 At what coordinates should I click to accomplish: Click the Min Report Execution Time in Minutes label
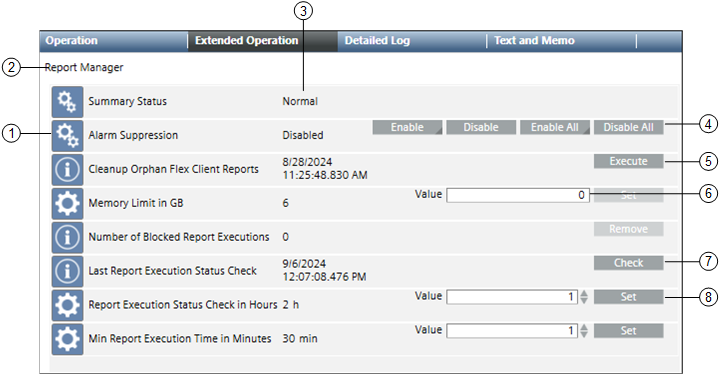click(180, 339)
